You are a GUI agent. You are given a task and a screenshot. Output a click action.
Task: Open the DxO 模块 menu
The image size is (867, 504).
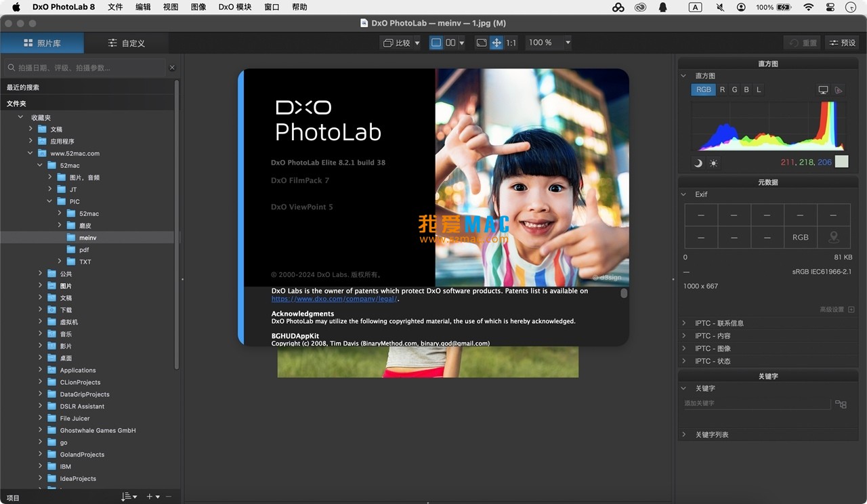click(x=235, y=7)
